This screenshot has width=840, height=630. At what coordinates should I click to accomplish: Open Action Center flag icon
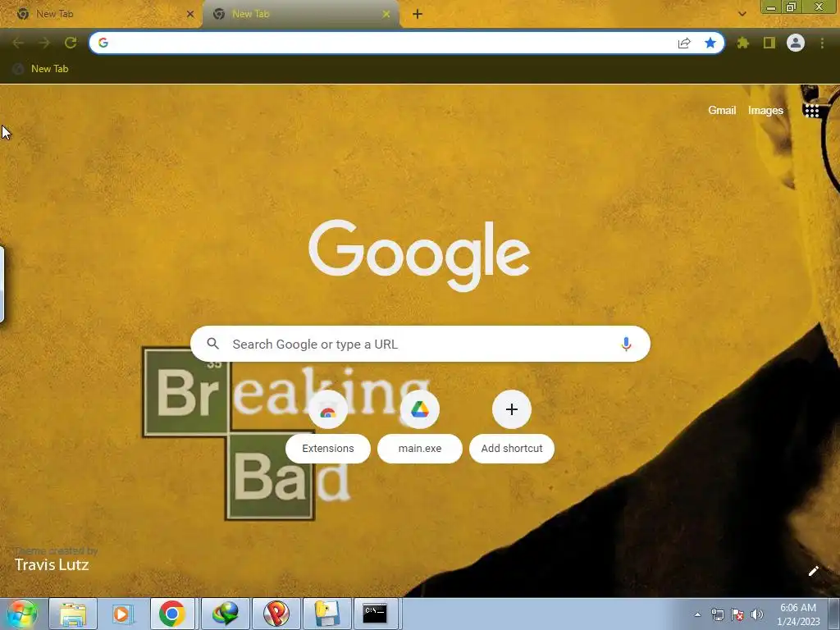pyautogui.click(x=737, y=614)
